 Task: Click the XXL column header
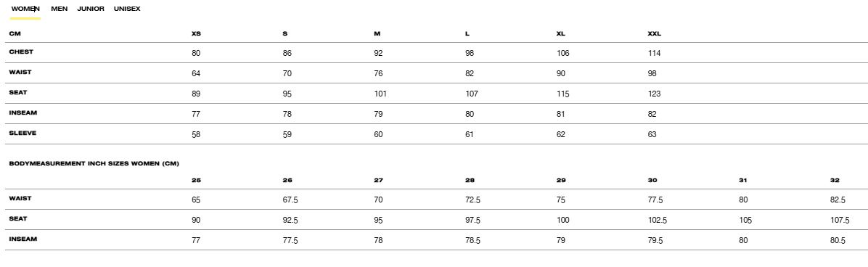655,34
